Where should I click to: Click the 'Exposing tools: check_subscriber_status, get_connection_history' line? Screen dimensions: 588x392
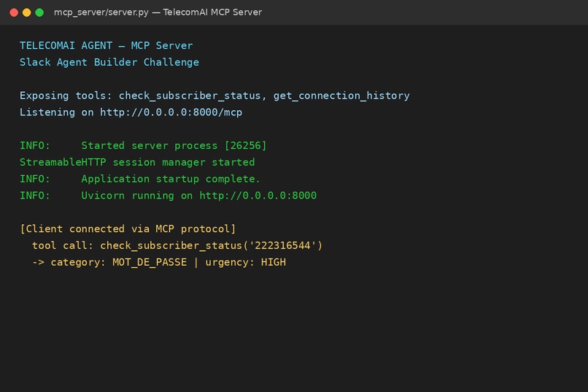click(x=214, y=96)
